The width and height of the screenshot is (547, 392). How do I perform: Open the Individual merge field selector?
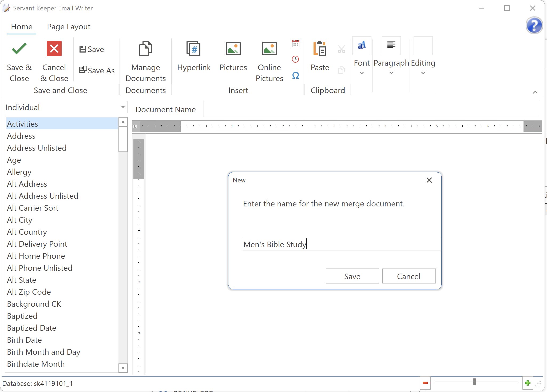tap(122, 107)
